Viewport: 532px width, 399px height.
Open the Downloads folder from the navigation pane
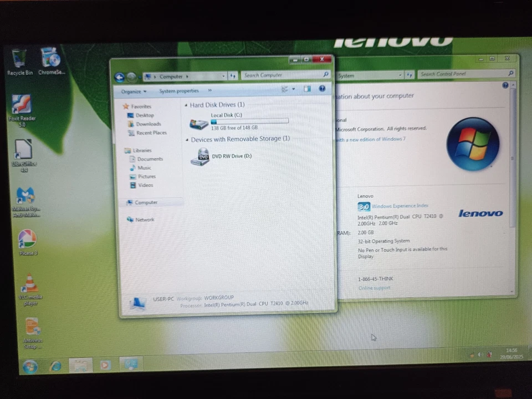pos(147,124)
